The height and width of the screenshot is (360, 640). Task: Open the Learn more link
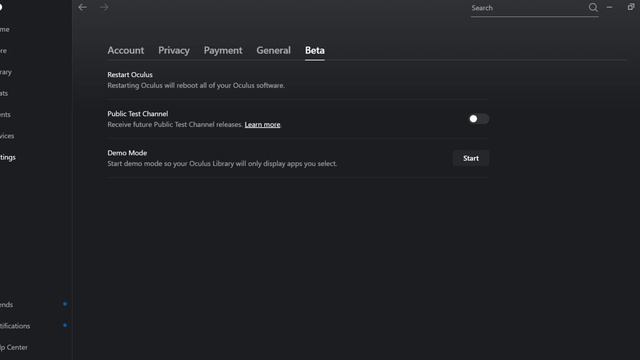(262, 124)
